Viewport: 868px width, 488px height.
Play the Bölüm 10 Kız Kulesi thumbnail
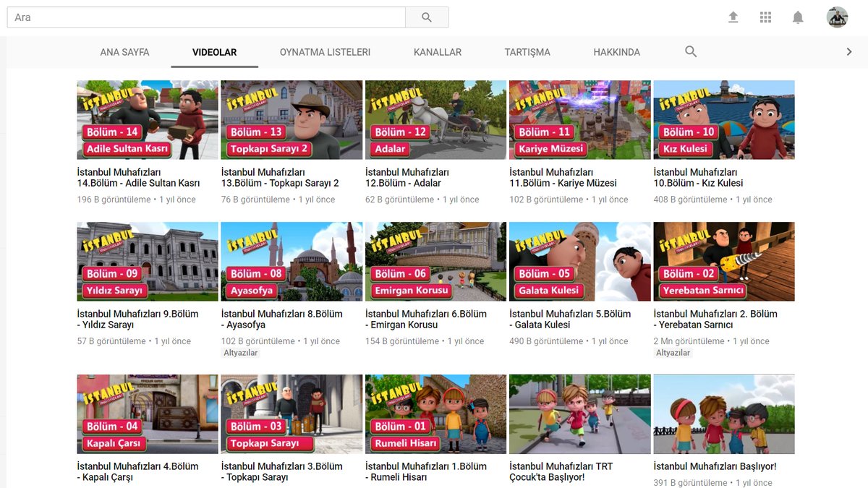click(723, 120)
